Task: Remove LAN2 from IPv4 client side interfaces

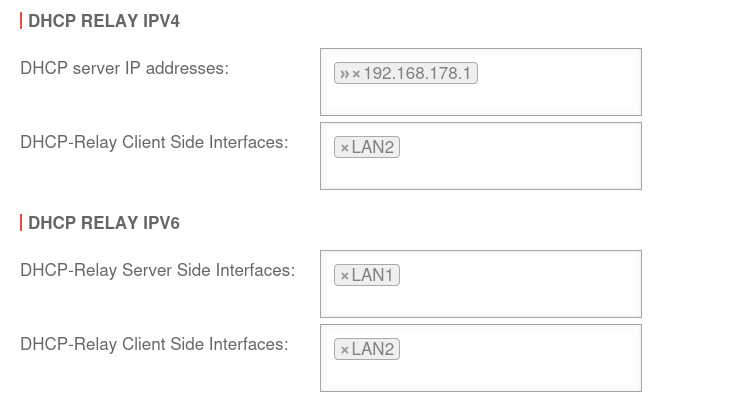Action: coord(344,148)
